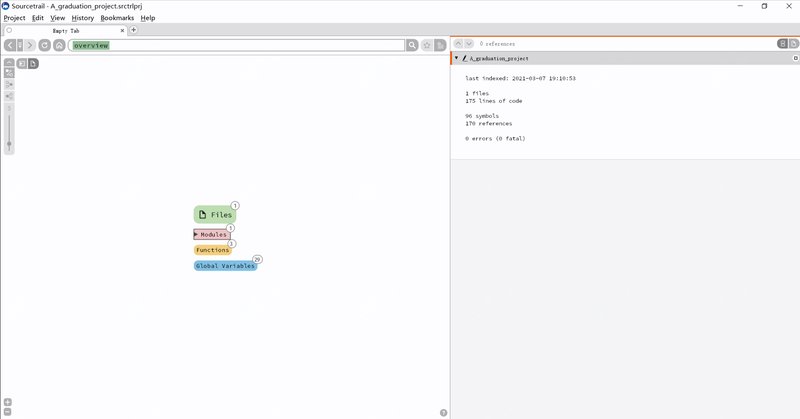This screenshot has width=800, height=419.
Task: Collapse the graph side toolbar chevron
Action: [x=9, y=63]
